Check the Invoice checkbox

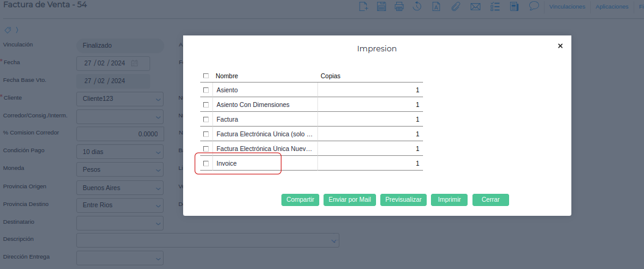[x=206, y=163]
